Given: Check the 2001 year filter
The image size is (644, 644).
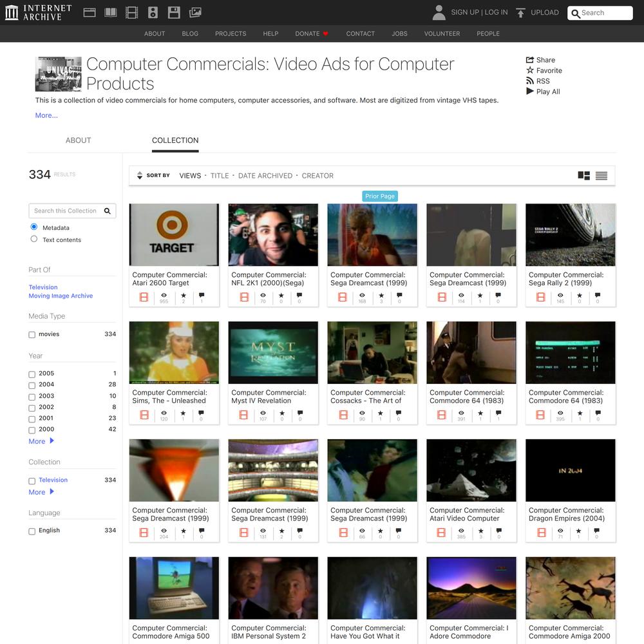Looking at the screenshot, I should coord(32,419).
